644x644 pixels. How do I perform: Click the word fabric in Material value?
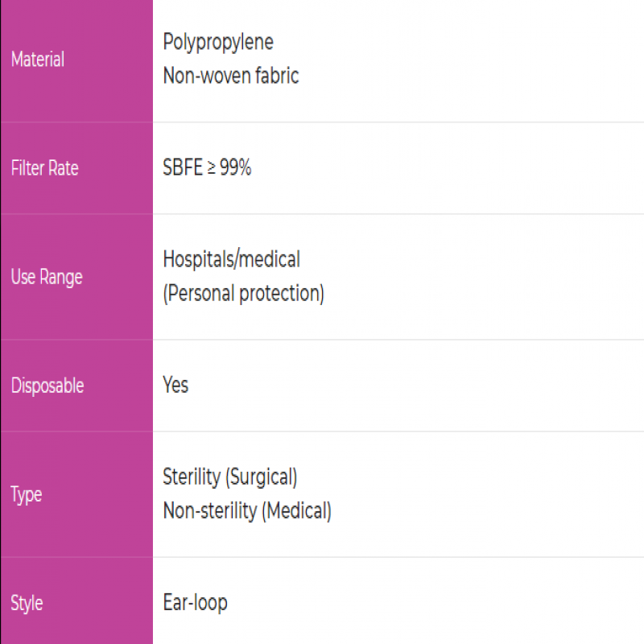(x=277, y=76)
